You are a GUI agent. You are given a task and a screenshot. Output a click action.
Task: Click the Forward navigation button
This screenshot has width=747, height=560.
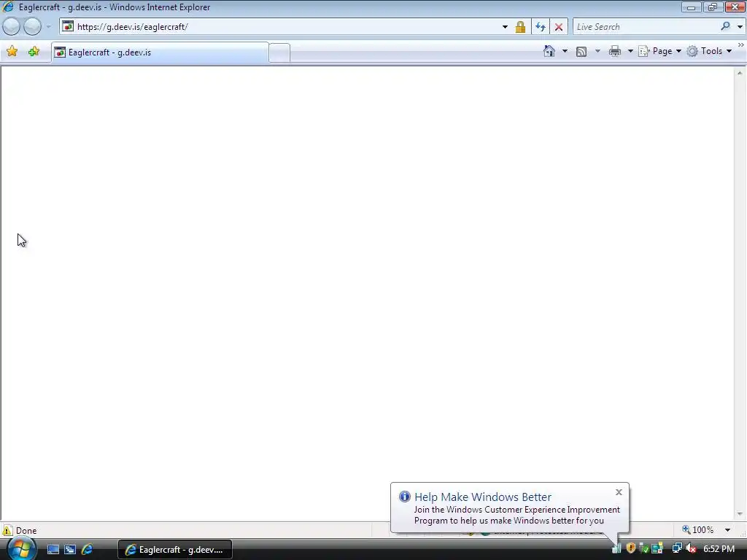[x=32, y=27]
